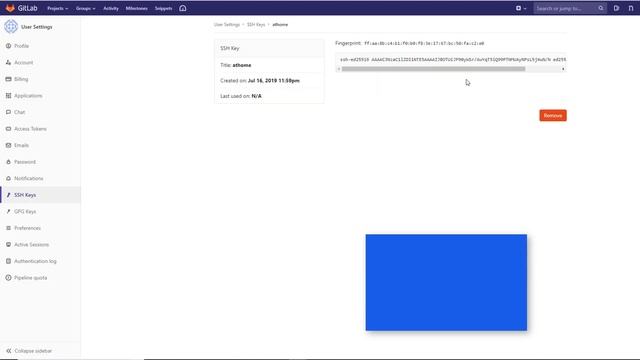Screen dimensions: 640x360
Task: Open GPG Keys text in sidebar
Action: (x=25, y=211)
